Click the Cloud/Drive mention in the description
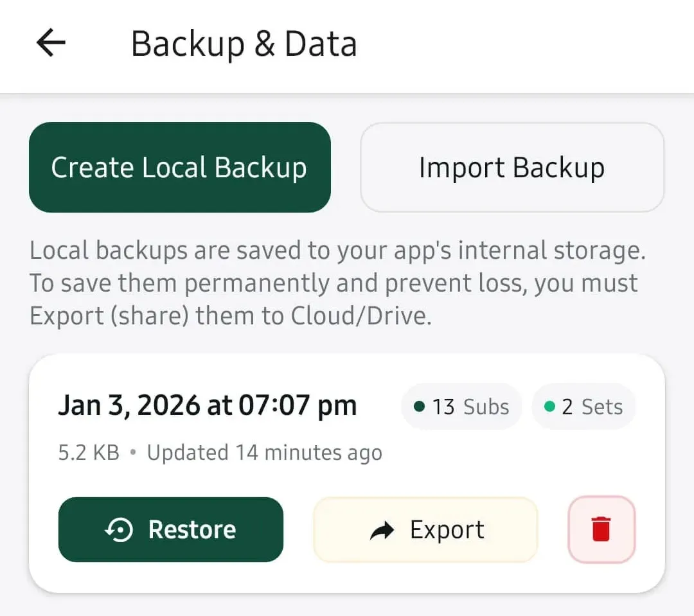The image size is (694, 616). 360,316
